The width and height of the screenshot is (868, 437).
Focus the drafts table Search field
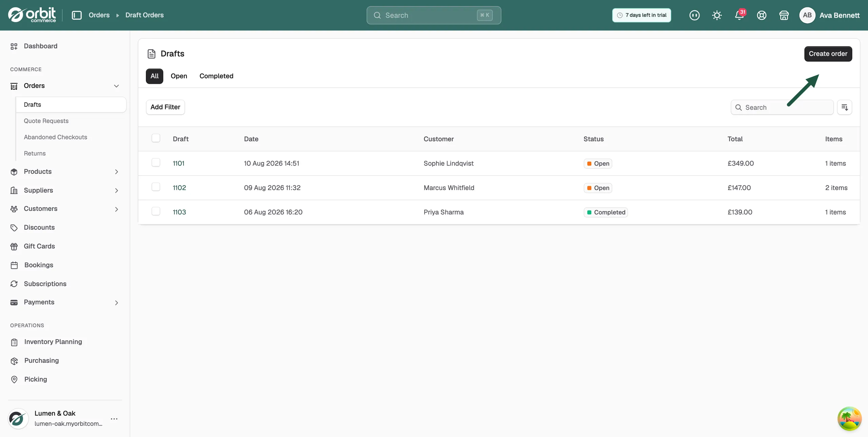[782, 107]
